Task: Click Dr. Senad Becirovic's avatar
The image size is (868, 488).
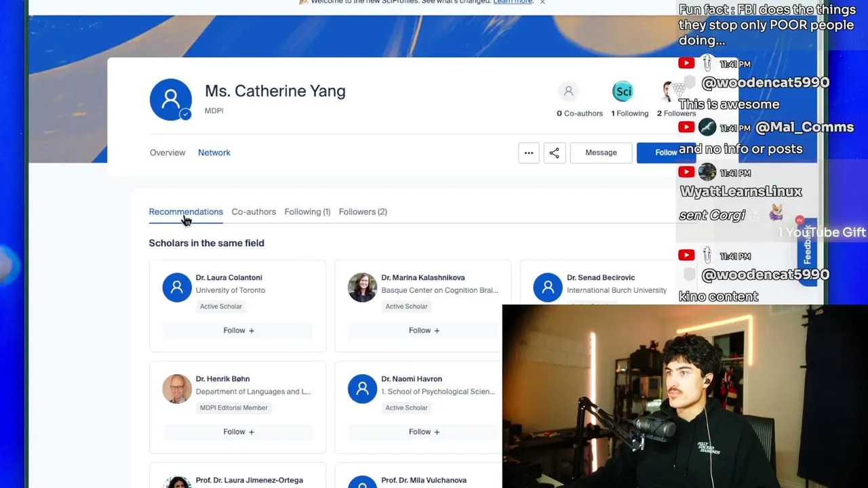Action: tap(547, 287)
